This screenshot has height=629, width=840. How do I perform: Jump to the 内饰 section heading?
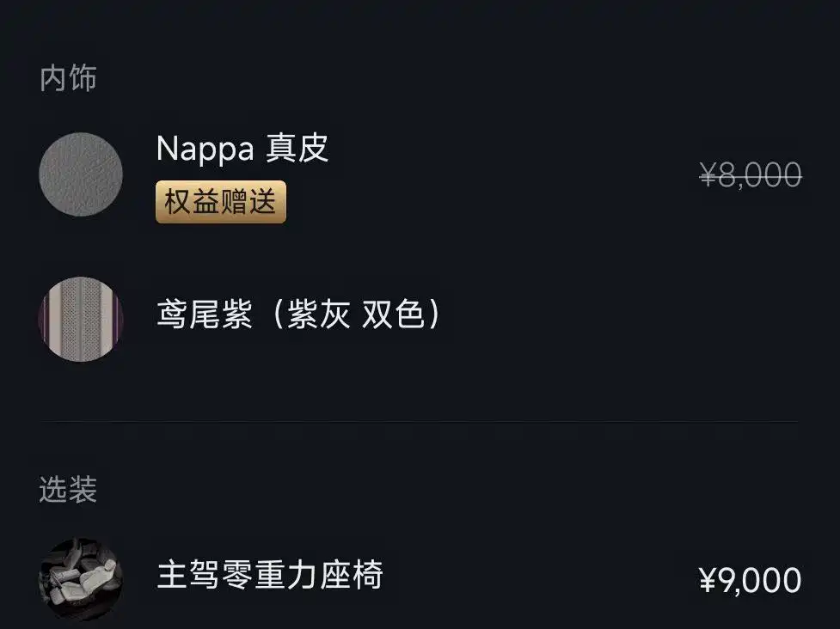pos(68,78)
